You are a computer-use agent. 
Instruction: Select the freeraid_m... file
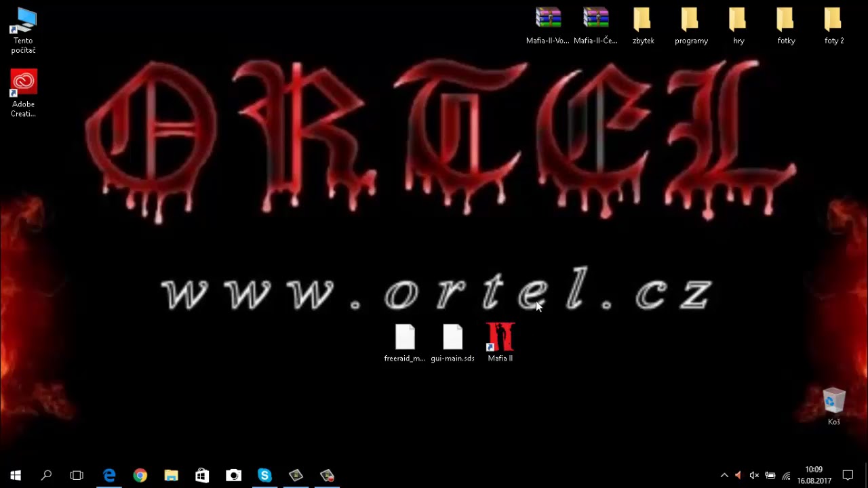tap(405, 344)
